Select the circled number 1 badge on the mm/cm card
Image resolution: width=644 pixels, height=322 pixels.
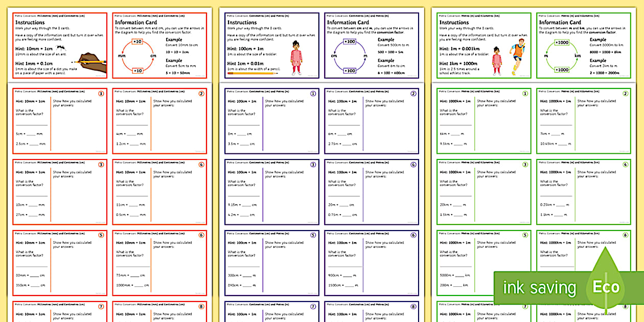[x=100, y=95]
